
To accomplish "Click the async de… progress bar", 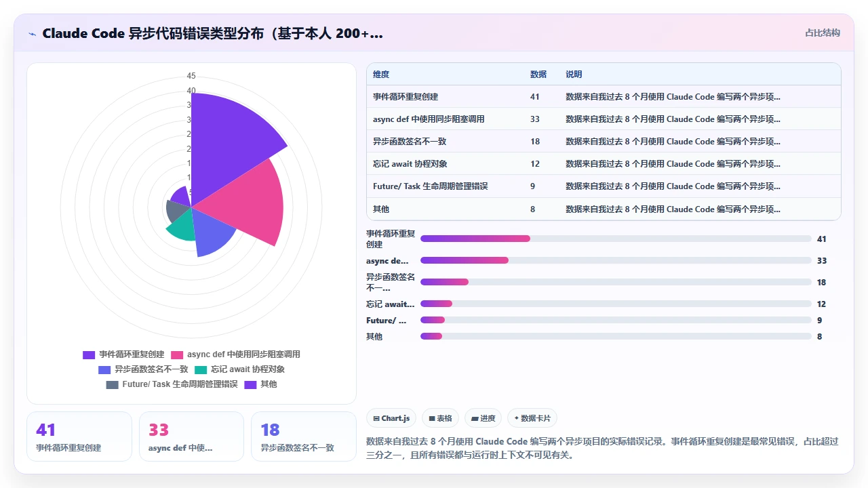I will [x=616, y=260].
